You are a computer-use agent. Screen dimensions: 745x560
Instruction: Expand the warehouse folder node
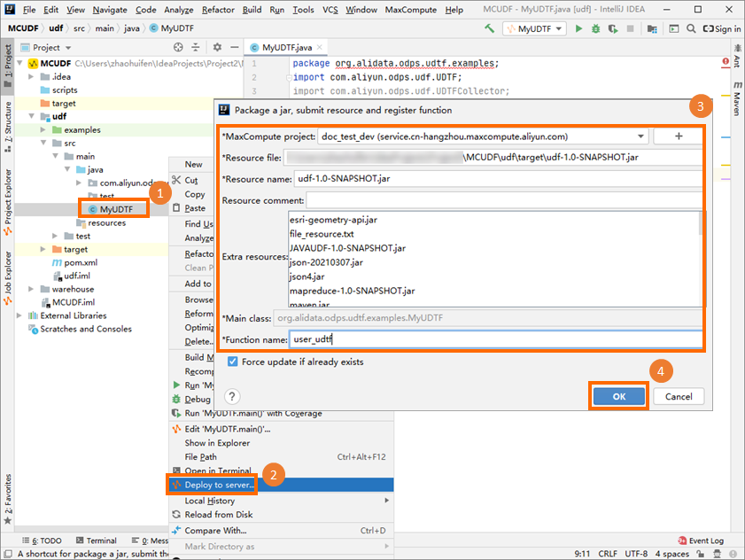point(31,289)
